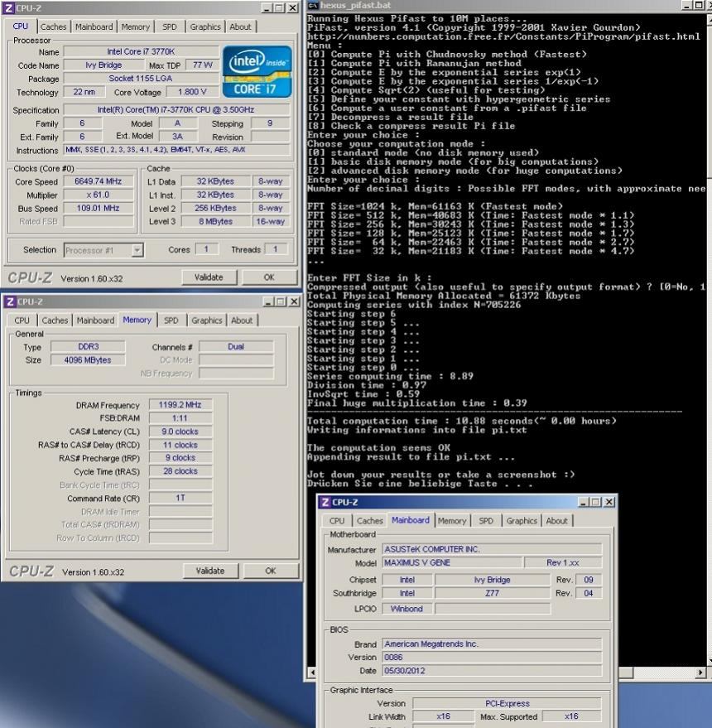Open Memory tab in Mainboard CPU-Z window
The width and height of the screenshot is (712, 728).
452,521
